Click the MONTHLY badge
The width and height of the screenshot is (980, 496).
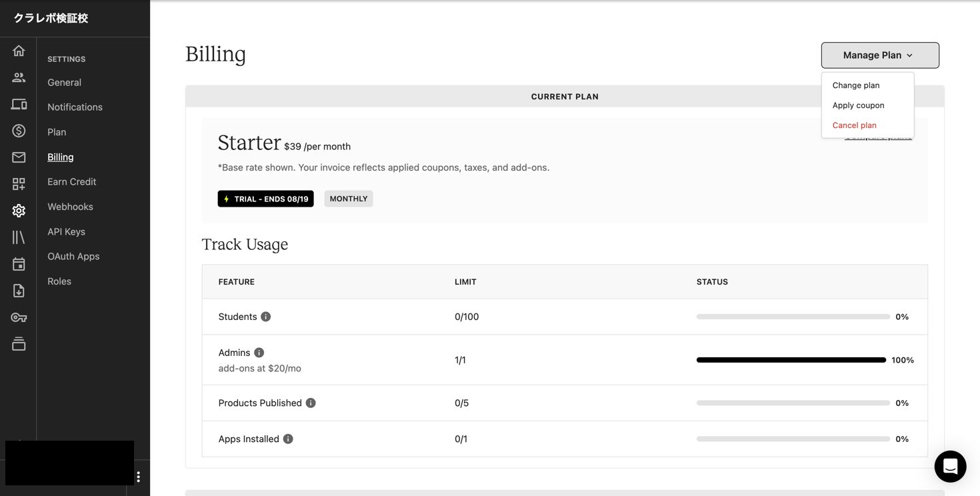[349, 199]
